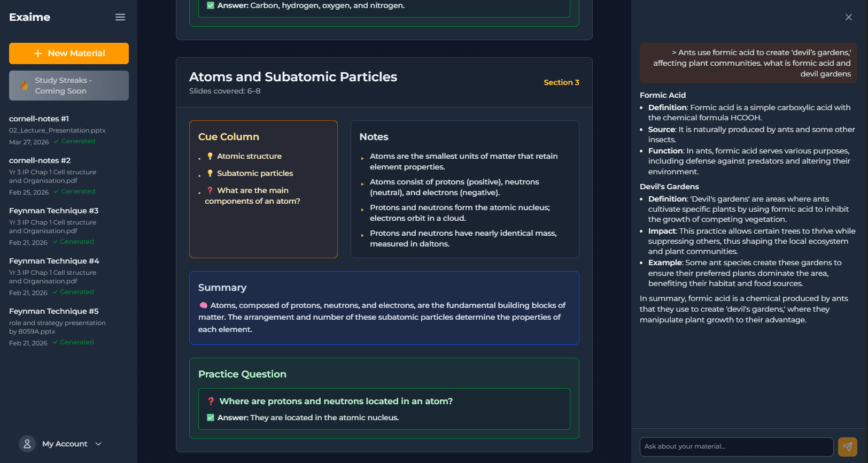This screenshot has height=463, width=868.
Task: Open cornell-notes #1 material
Action: 69,130
